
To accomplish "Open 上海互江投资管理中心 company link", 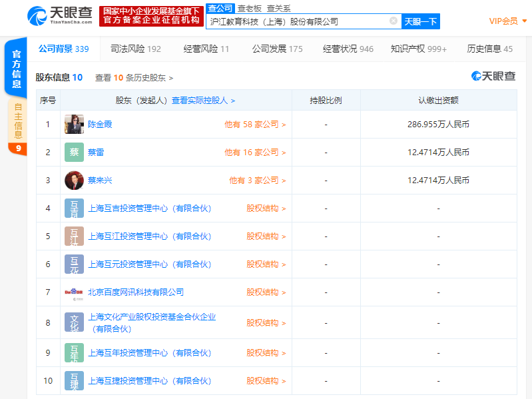I will click(150, 236).
